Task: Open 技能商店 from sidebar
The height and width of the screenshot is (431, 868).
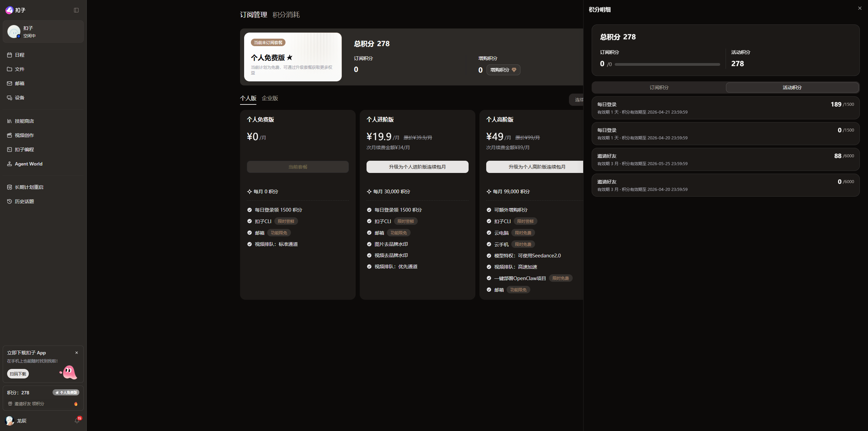Action: click(x=24, y=121)
